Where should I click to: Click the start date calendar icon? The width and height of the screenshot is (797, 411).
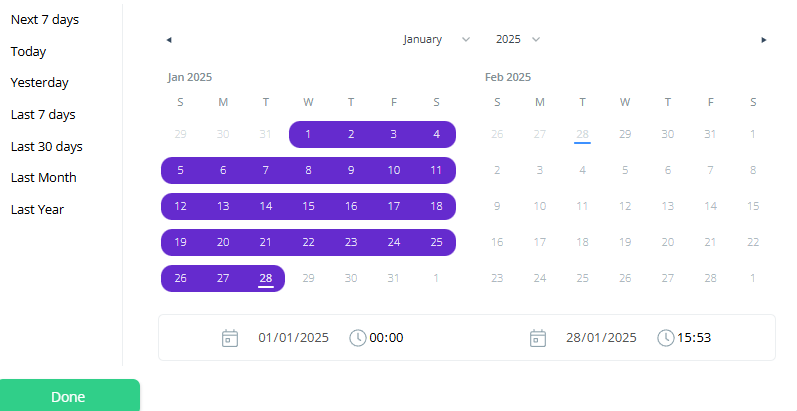[x=230, y=338]
